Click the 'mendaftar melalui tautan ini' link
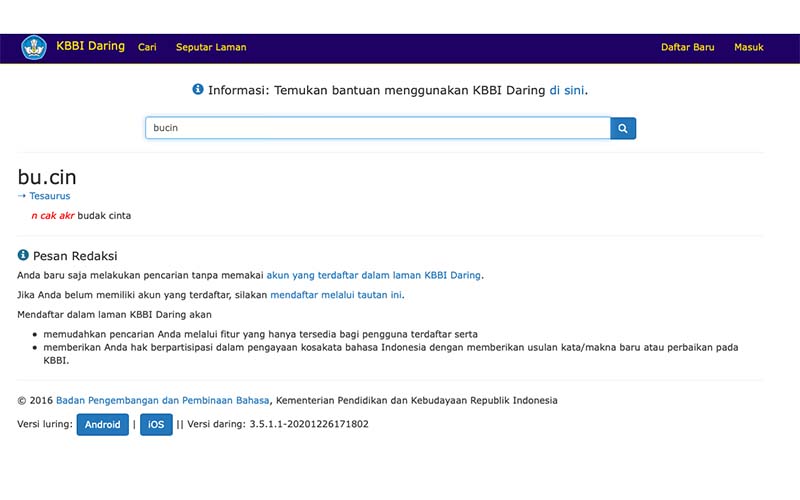This screenshot has width=800, height=500. point(336,295)
